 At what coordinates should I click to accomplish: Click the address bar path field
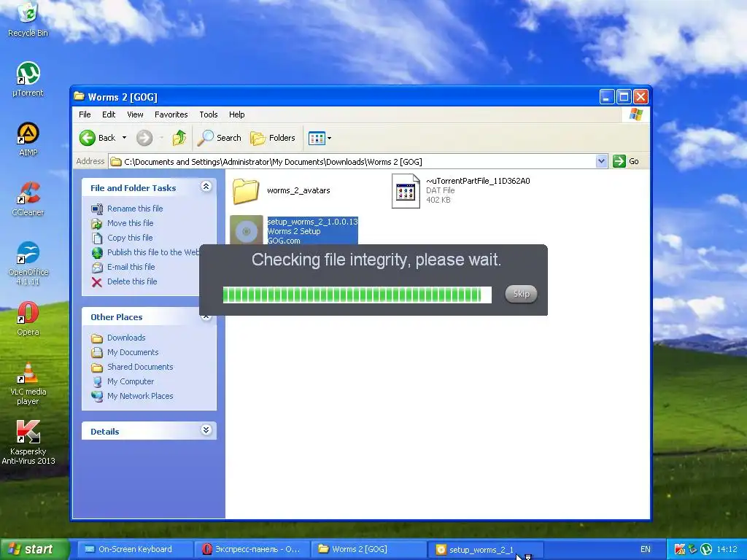coord(352,161)
